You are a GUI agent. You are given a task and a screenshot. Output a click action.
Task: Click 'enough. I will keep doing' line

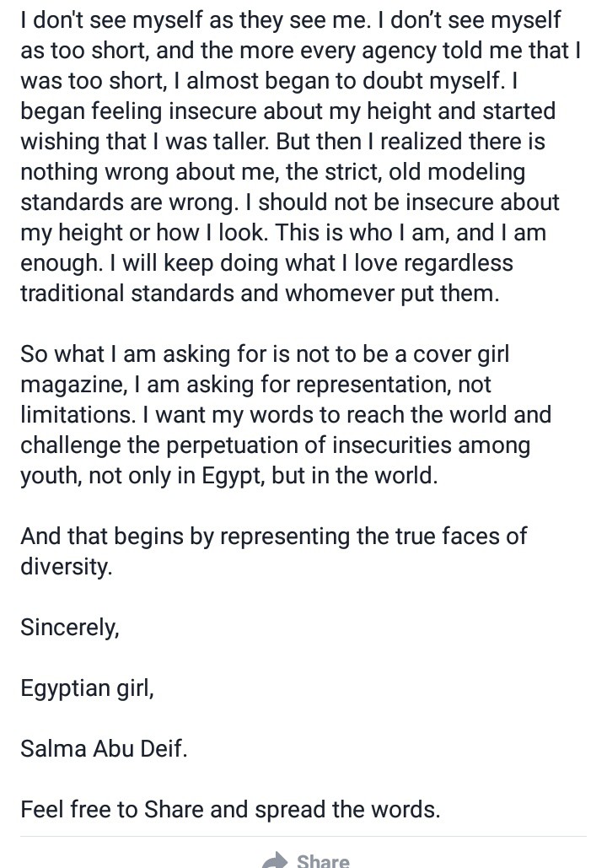tap(266, 262)
